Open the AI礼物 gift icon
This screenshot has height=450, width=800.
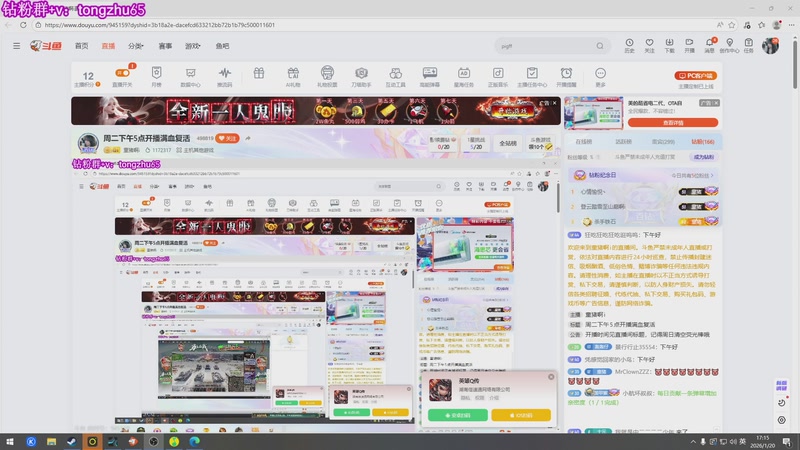[x=293, y=73]
